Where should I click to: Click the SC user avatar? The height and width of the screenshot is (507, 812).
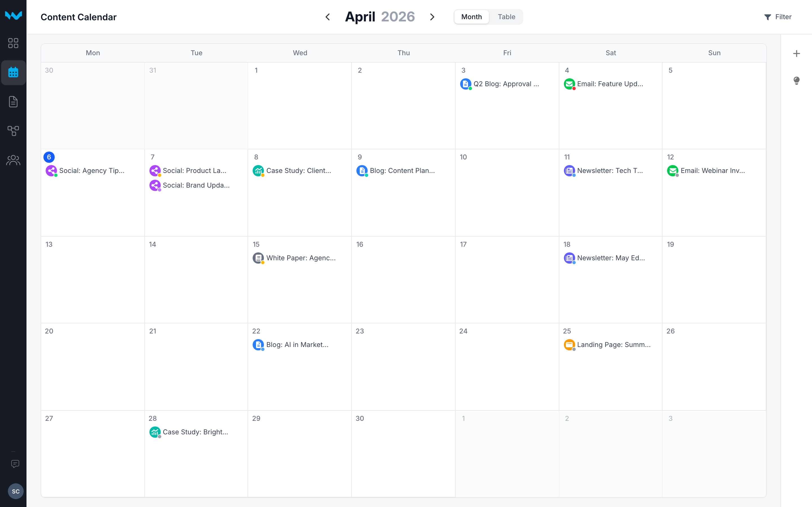click(x=16, y=491)
